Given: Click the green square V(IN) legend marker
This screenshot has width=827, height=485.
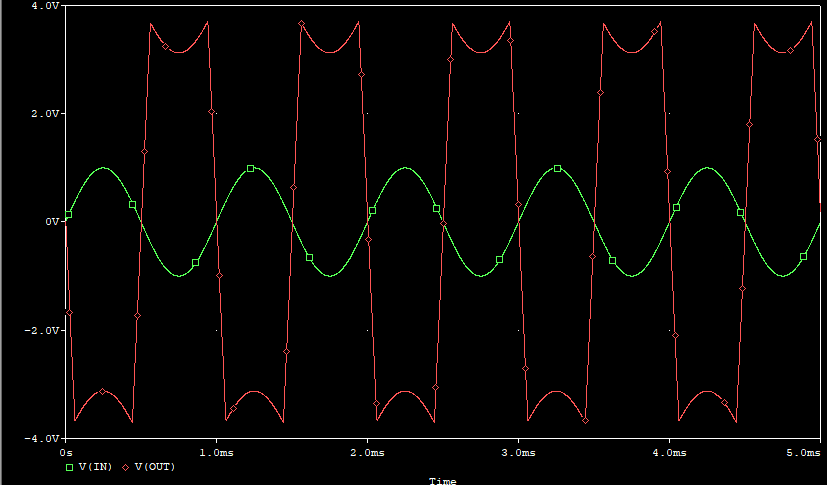Looking at the screenshot, I should point(69,467).
